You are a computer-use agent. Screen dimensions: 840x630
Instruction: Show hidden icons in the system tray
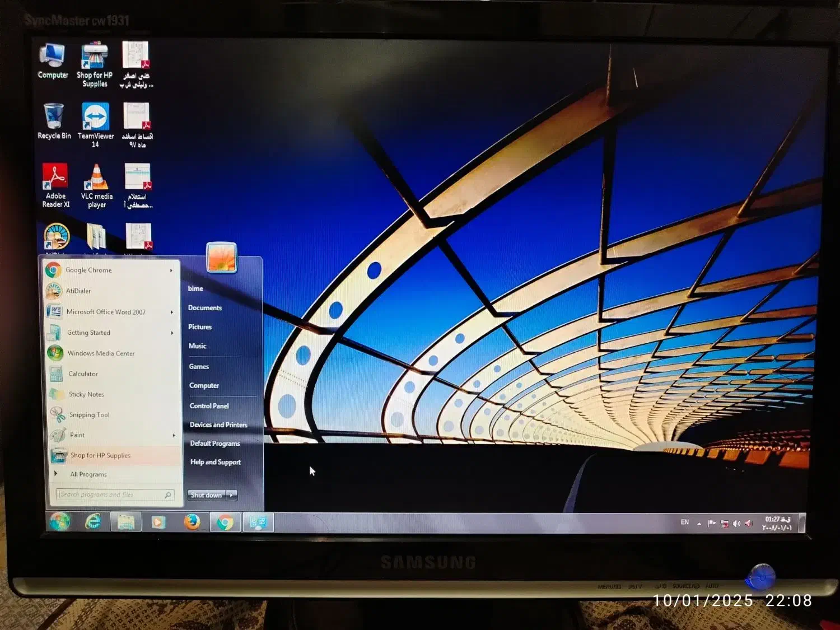699,524
